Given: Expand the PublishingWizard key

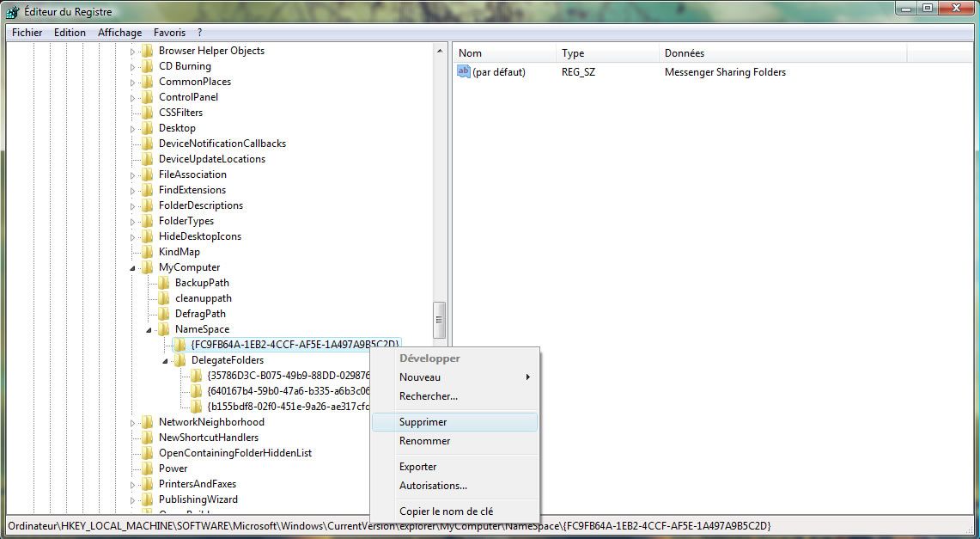Looking at the screenshot, I should click(132, 500).
